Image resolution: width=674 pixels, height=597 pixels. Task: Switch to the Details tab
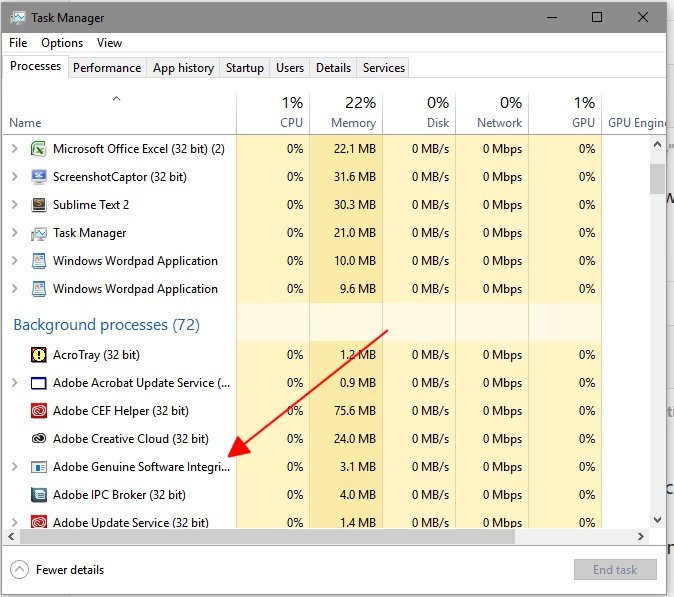click(x=333, y=68)
